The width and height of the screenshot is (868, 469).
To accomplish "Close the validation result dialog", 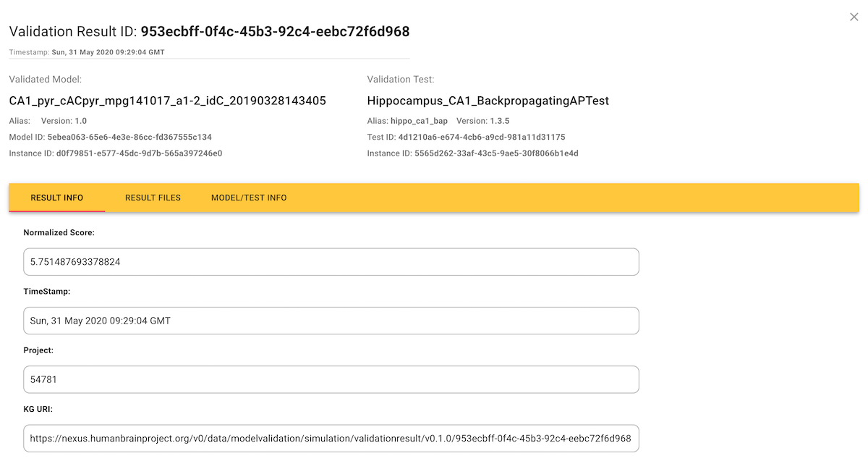I will point(854,17).
